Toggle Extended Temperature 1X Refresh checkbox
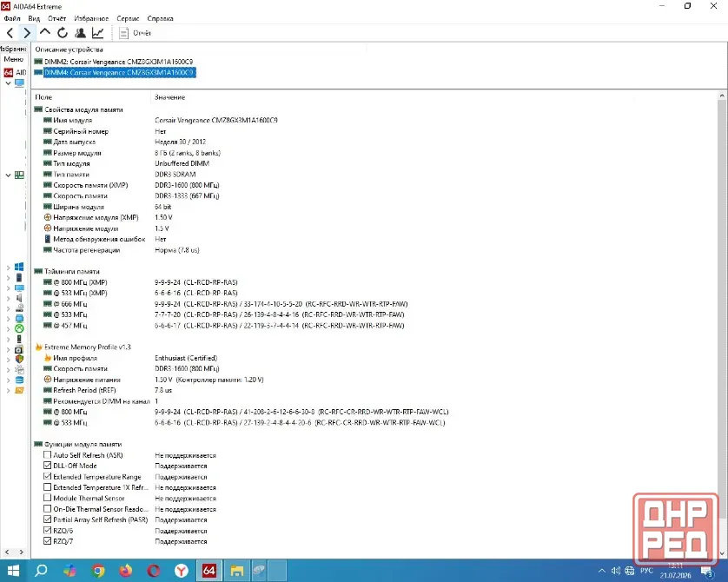Image resolution: width=728 pixels, height=582 pixels. coord(48,487)
